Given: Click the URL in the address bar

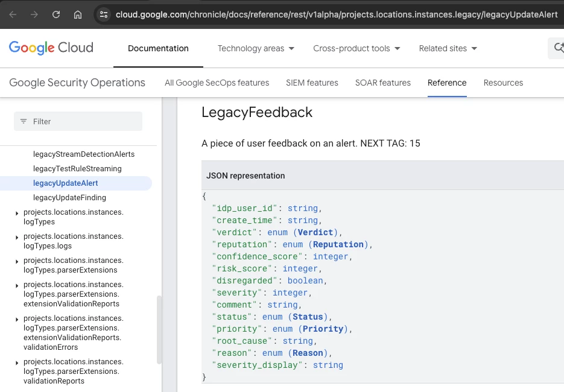Looking at the screenshot, I should 337,14.
